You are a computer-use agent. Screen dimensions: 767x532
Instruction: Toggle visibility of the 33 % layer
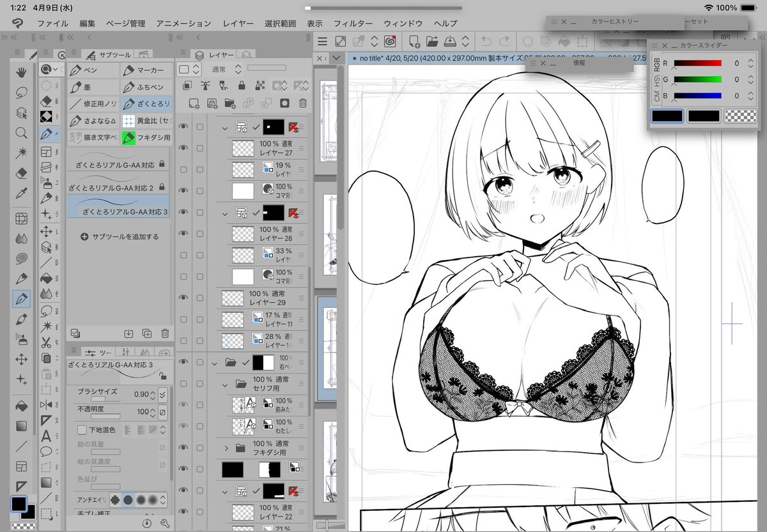pyautogui.click(x=184, y=255)
